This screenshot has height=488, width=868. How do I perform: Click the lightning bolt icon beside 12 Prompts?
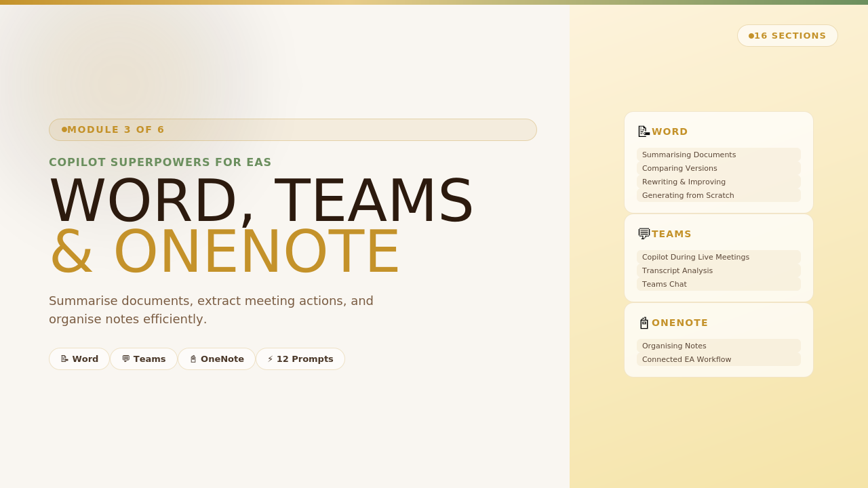pos(270,359)
